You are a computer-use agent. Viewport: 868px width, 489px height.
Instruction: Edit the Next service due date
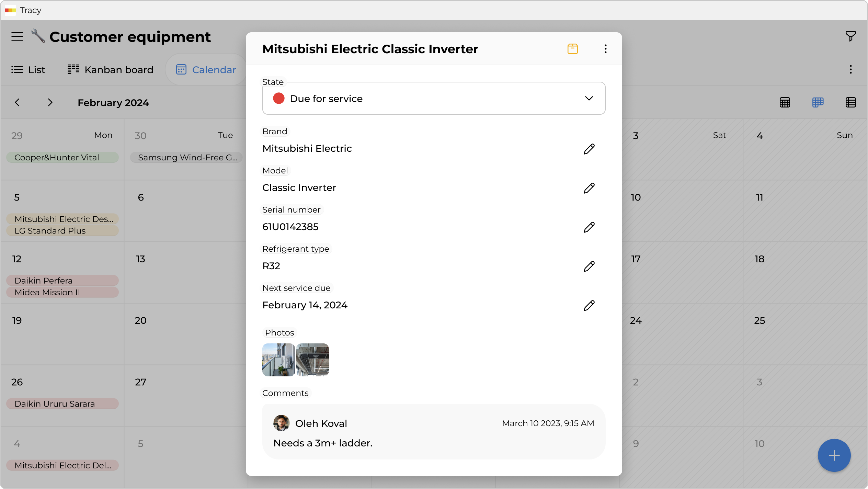coord(589,305)
